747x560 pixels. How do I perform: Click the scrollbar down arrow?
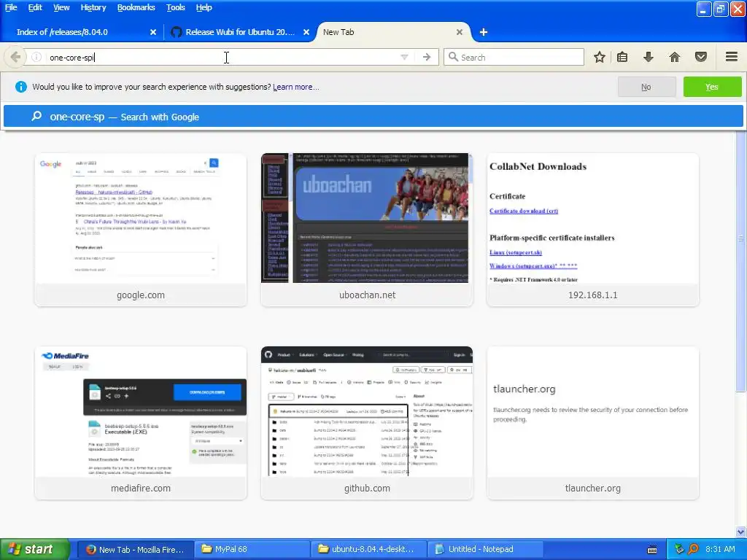click(741, 532)
